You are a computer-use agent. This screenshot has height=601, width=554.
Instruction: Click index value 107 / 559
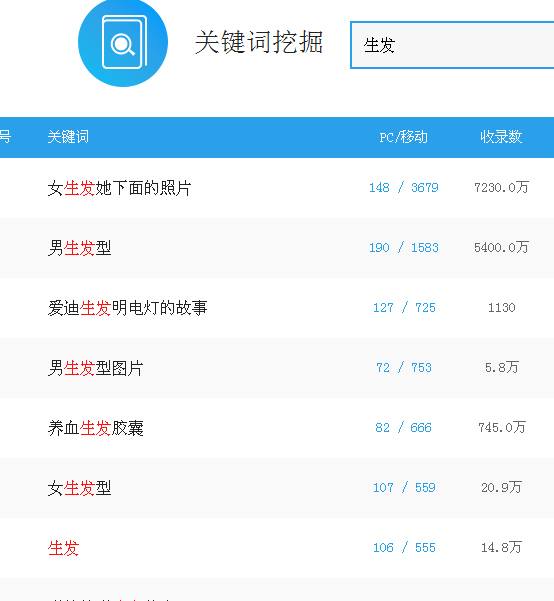(x=404, y=488)
